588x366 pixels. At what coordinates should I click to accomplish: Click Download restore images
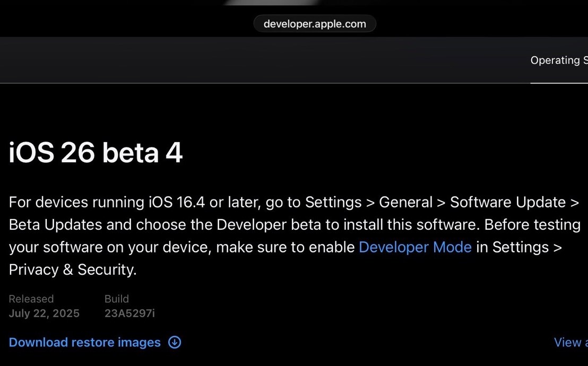pyautogui.click(x=84, y=342)
